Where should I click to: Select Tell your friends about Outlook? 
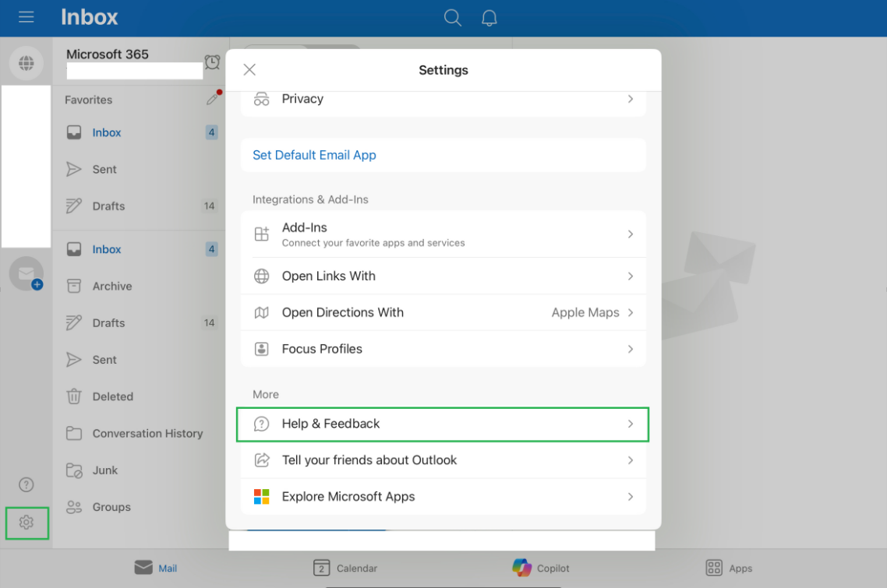443,460
